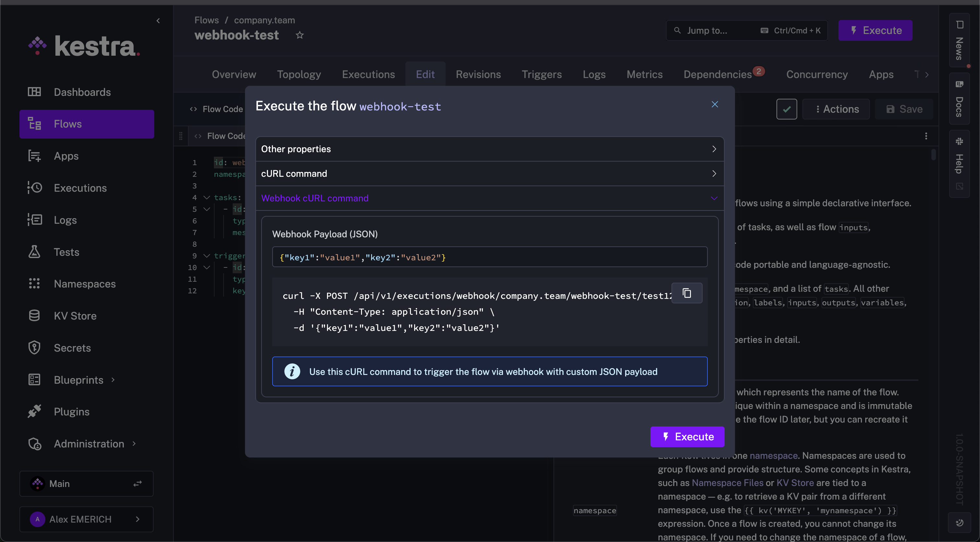The image size is (980, 542).
Task: Grab the editor panel drag handle
Action: (x=181, y=136)
